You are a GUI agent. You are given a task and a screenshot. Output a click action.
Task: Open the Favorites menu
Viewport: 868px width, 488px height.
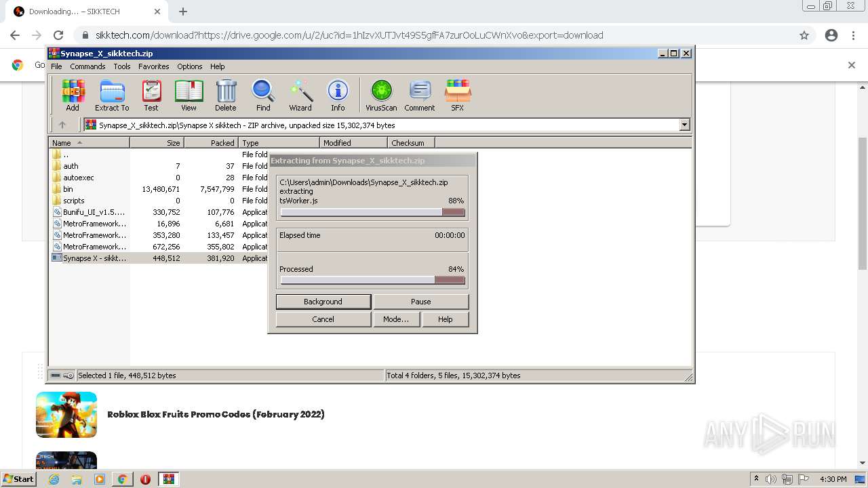(x=154, y=66)
